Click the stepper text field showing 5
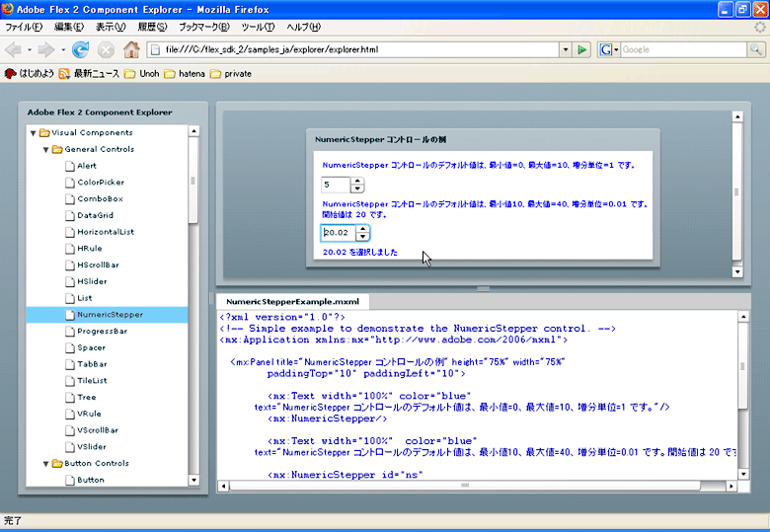The width and height of the screenshot is (770, 532). [336, 185]
